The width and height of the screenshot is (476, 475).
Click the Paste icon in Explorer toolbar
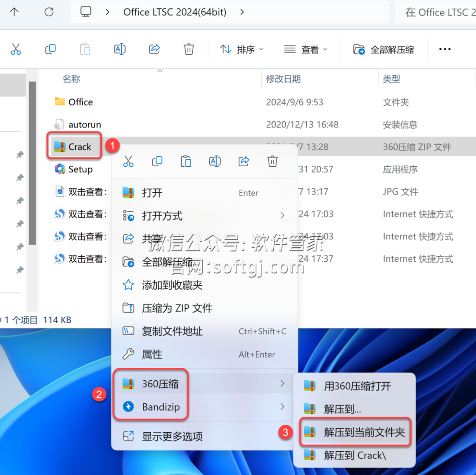[85, 49]
